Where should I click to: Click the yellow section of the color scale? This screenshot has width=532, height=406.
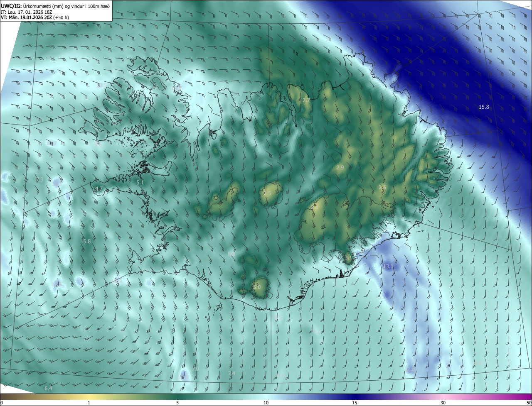tap(89, 397)
